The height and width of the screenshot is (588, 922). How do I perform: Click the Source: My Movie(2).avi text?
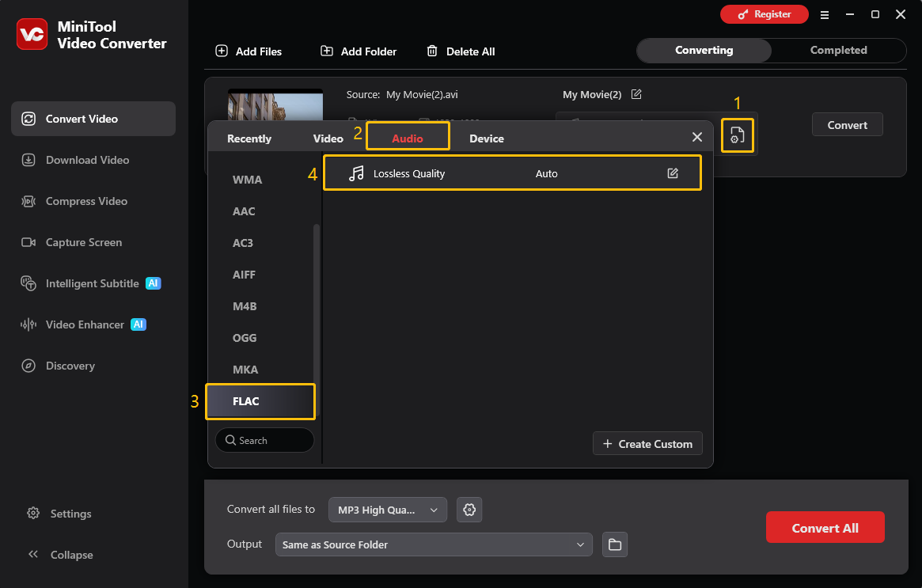coord(402,95)
